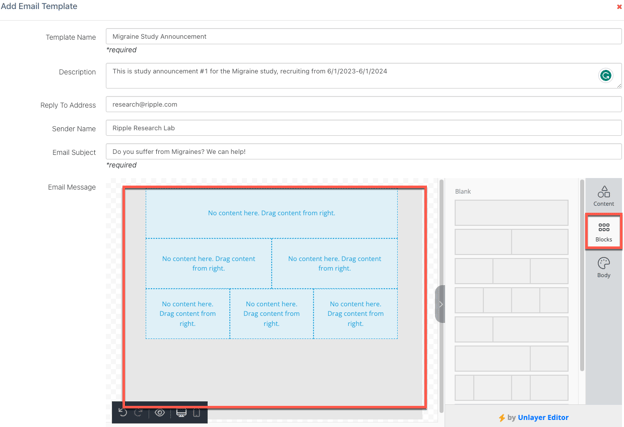This screenshot has height=427, width=624.
Task: Select the two equal columns blank block
Action: (x=511, y=242)
